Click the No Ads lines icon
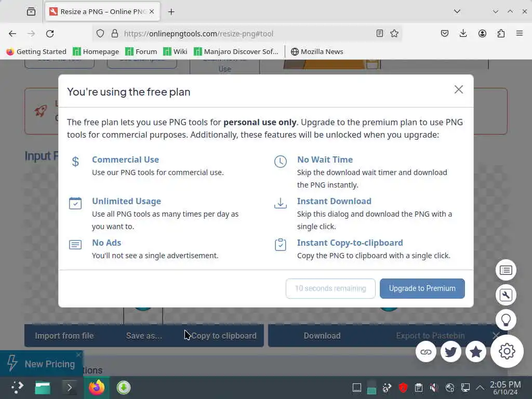 [75, 245]
